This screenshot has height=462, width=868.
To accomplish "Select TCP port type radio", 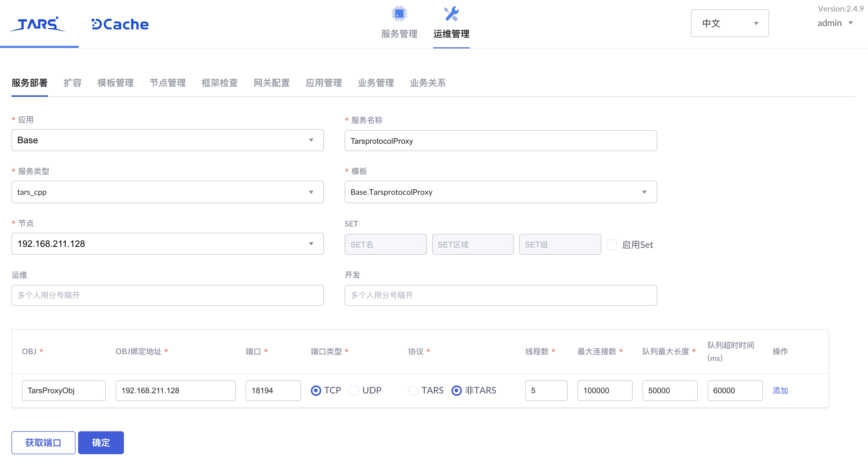I will [316, 391].
